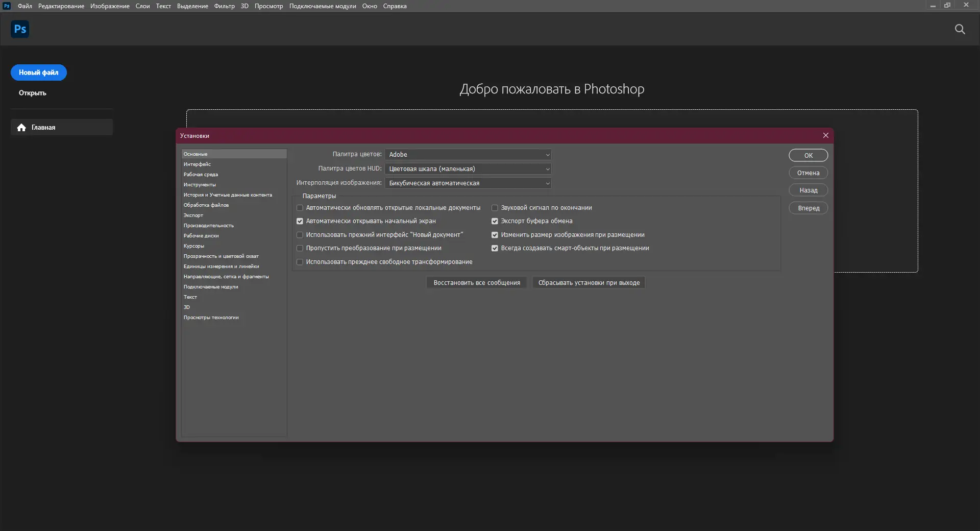Select Просмотры технологии category
The width and height of the screenshot is (980, 531).
pos(234,317)
